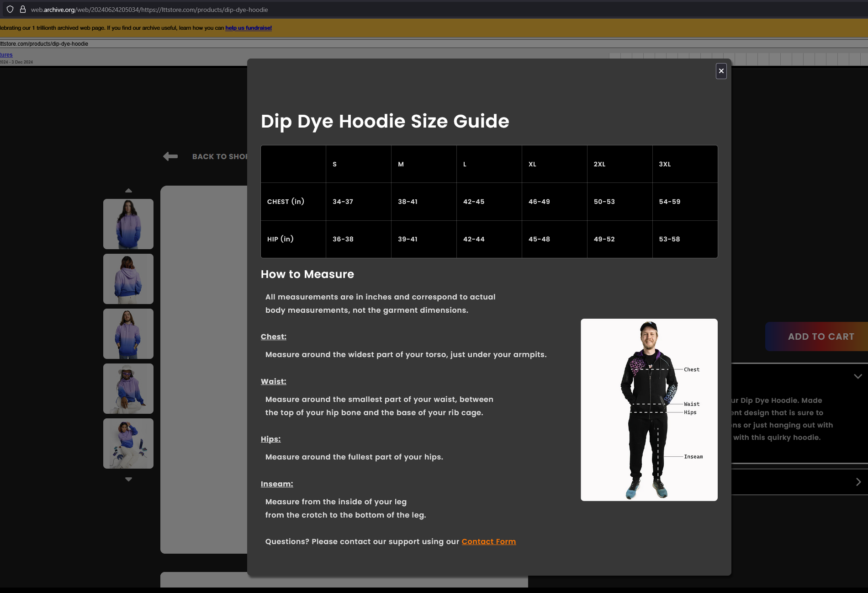Viewport: 868px width, 593px height.
Task: Select the thumbnail with the white hat model
Action: click(128, 389)
